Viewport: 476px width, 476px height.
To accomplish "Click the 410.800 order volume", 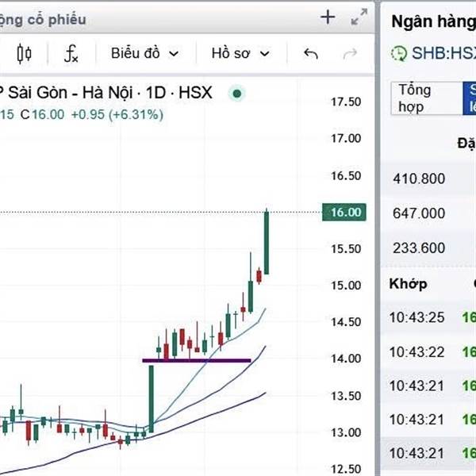I will tap(419, 178).
